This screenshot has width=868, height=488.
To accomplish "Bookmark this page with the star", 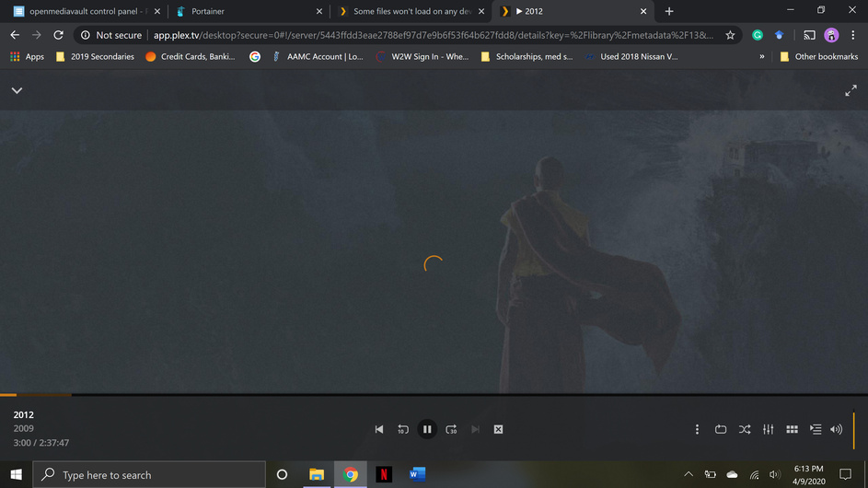I will [730, 35].
